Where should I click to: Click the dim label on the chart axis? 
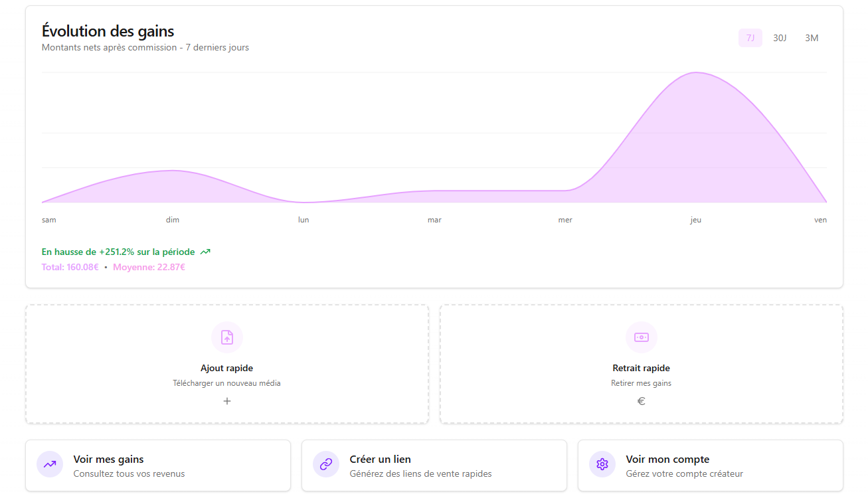tap(173, 220)
